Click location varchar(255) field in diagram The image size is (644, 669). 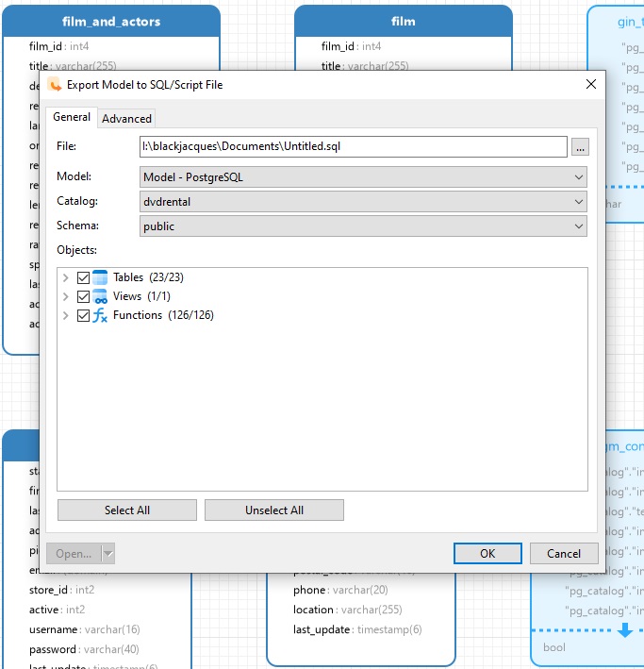pos(348,610)
